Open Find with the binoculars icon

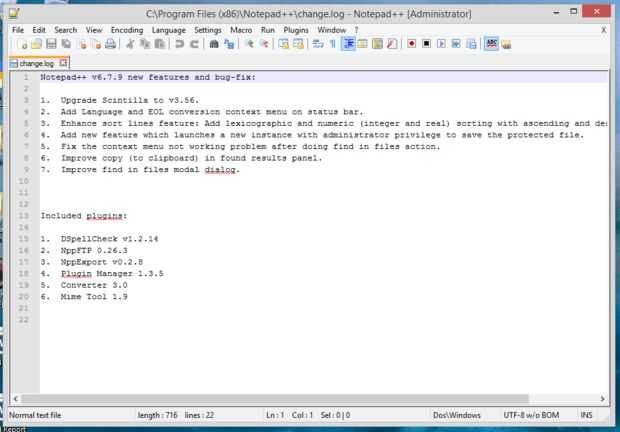214,44
